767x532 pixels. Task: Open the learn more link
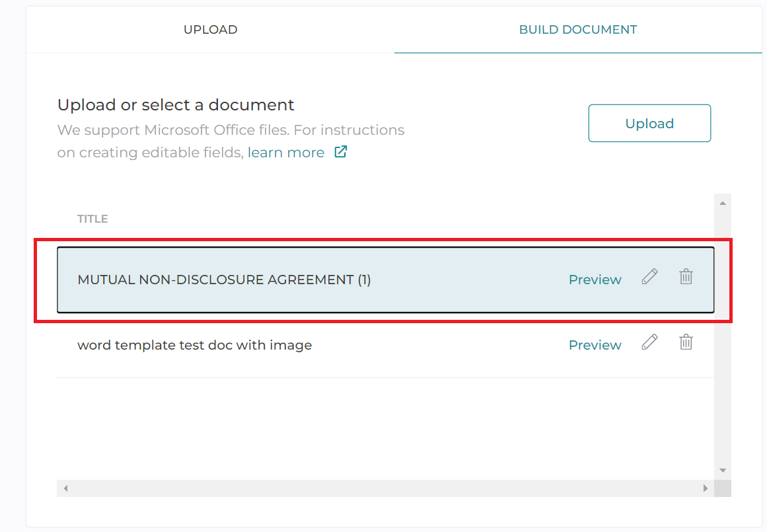285,153
